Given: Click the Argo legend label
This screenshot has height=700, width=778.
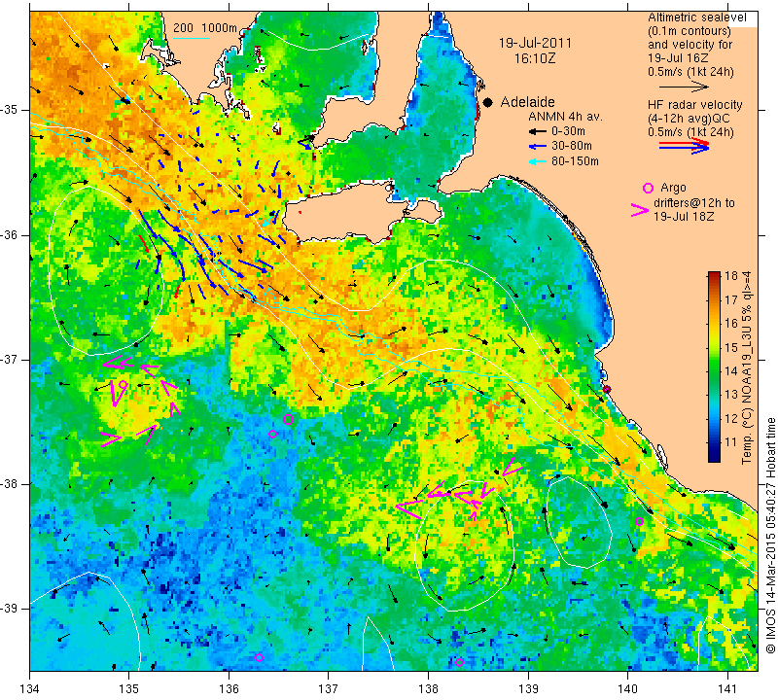Looking at the screenshot, I should [673, 188].
